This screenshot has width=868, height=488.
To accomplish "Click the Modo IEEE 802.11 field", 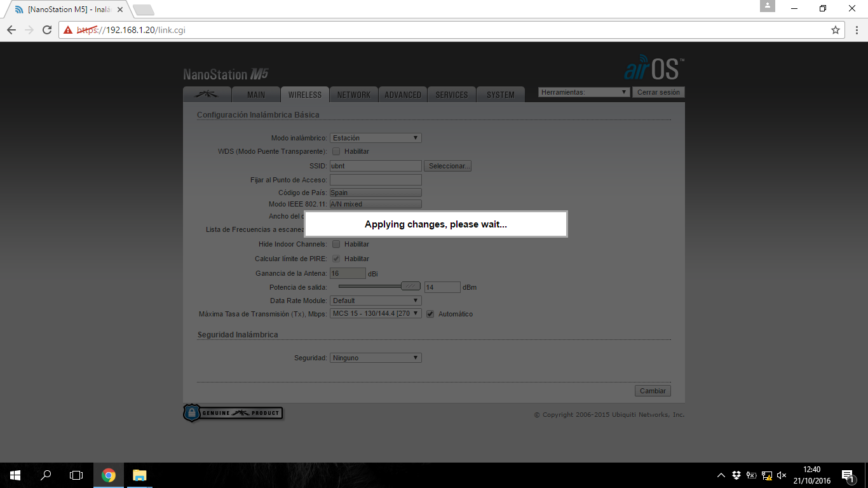I will [x=376, y=204].
